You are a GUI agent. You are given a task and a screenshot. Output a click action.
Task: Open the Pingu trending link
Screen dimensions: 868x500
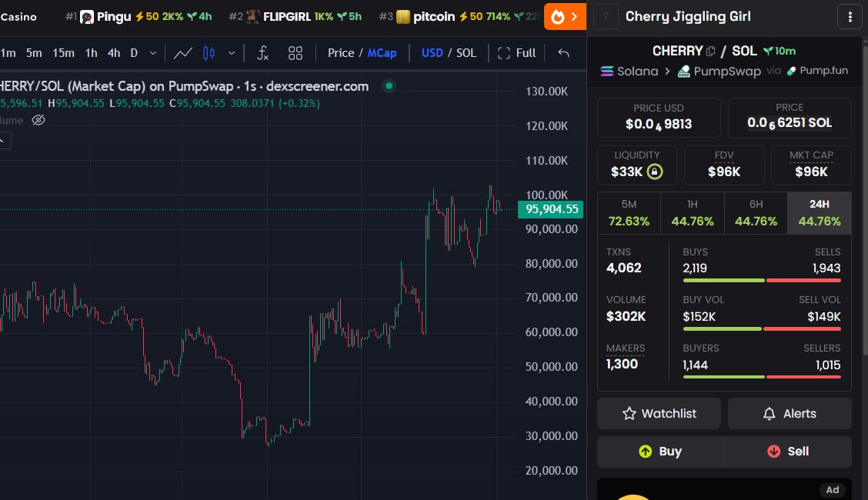coord(139,17)
